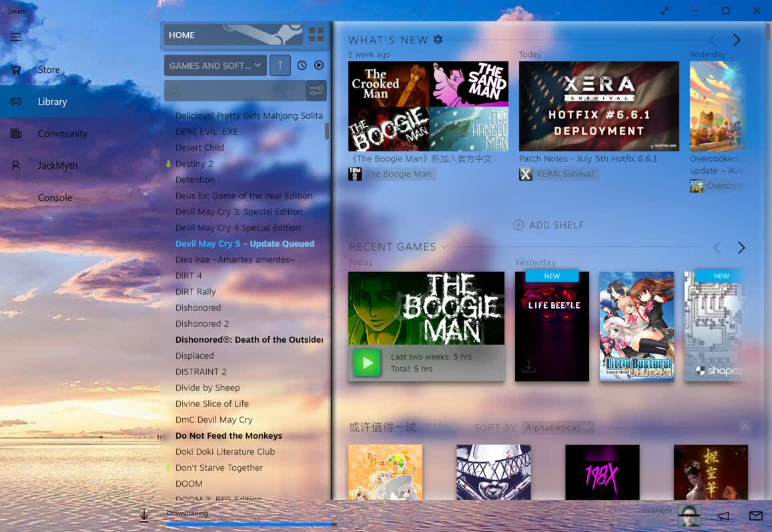Screen dimensions: 772x532
Task: Open the Community section
Action: (63, 133)
